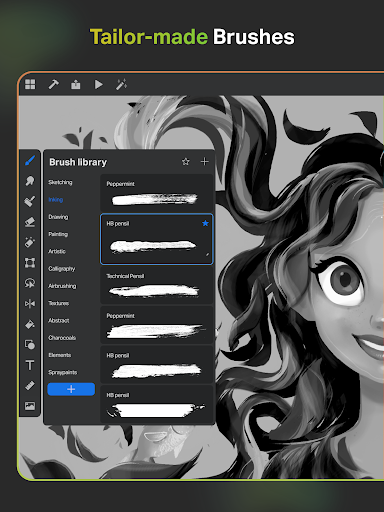This screenshot has height=512, width=384.
Task: Choose the eraser tool icon
Action: 30,222
